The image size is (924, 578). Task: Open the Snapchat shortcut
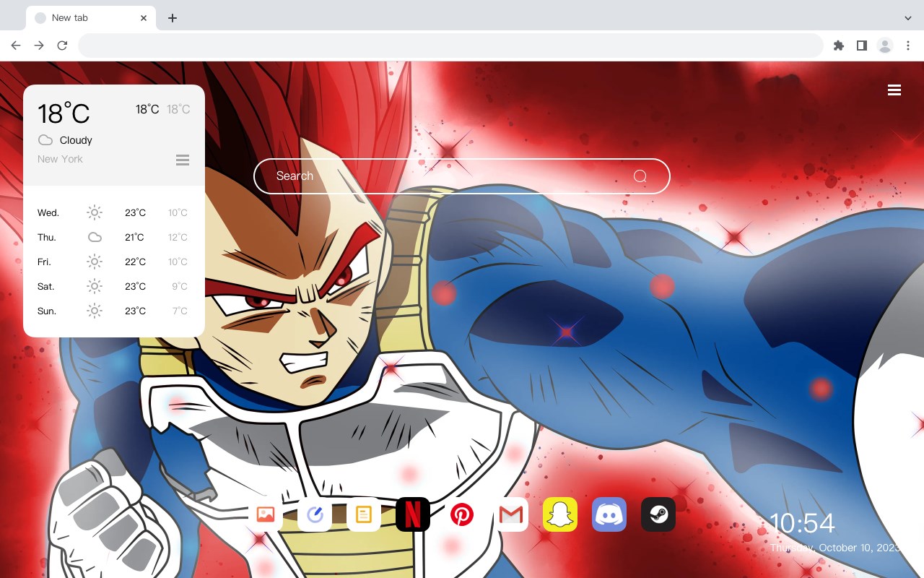click(560, 514)
